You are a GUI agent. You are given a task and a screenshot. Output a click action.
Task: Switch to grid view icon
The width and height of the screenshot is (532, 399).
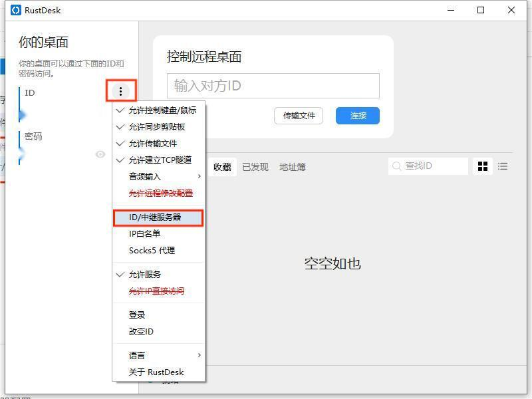483,166
